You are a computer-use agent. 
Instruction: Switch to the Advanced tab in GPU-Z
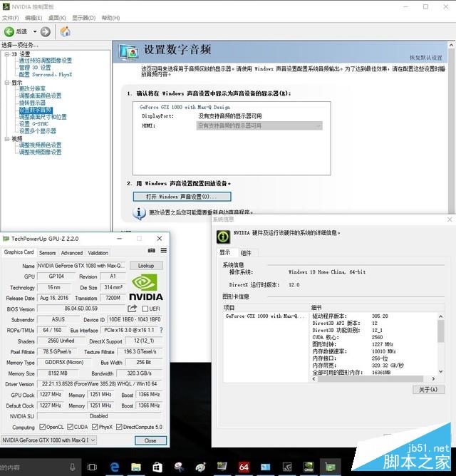pos(72,253)
